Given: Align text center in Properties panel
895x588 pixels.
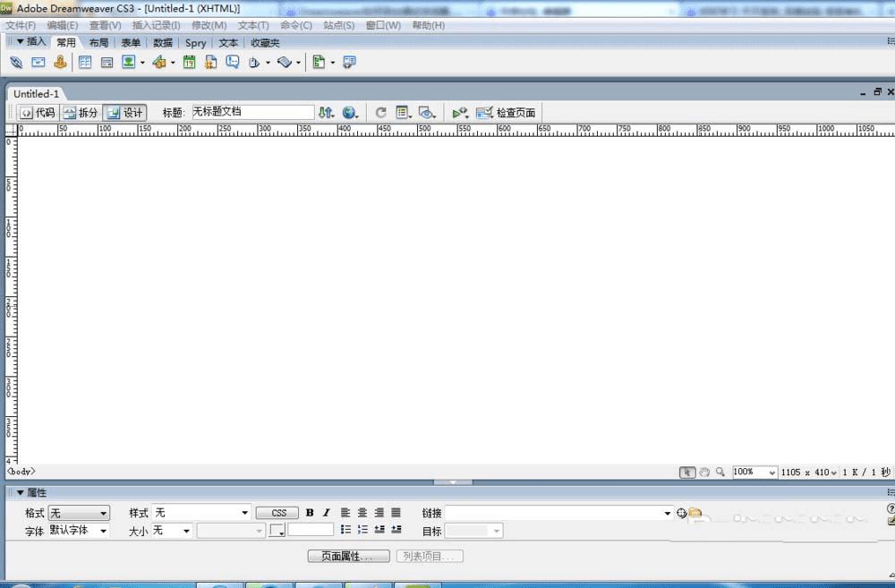Looking at the screenshot, I should click(362, 513).
